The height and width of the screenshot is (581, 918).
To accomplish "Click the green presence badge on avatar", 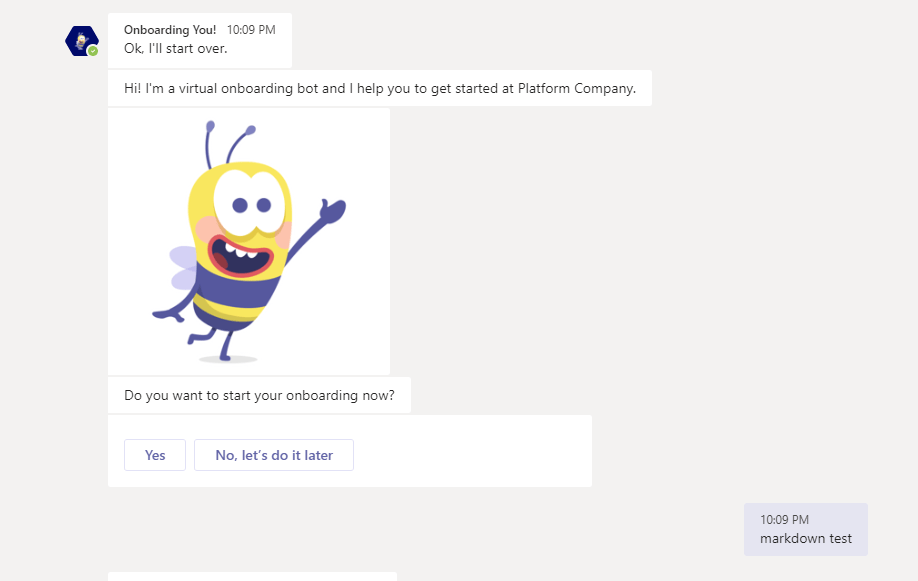I will [93, 51].
